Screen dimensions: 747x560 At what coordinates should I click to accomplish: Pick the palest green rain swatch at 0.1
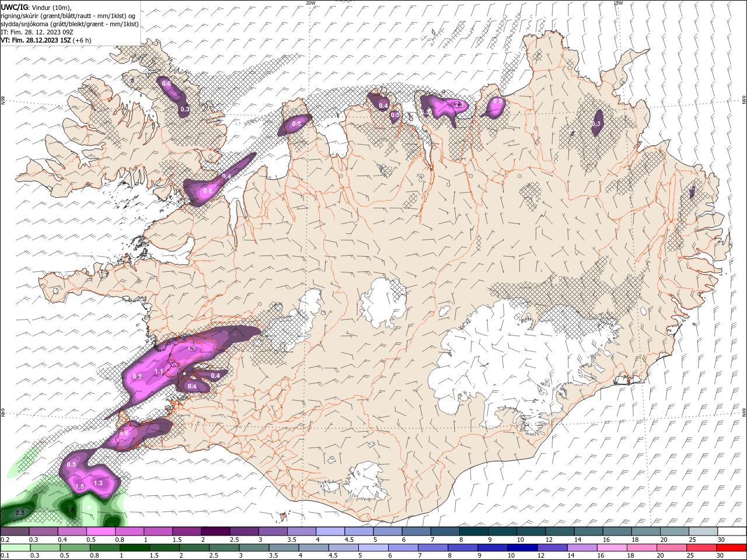pos(15,548)
